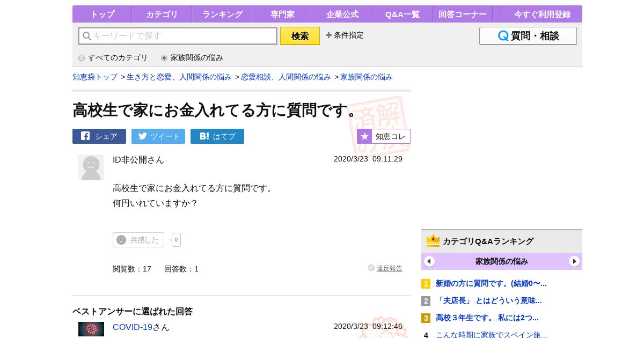The width and height of the screenshot is (644, 338).
Task: Click ベストアンサーに選ばれた回答 heading
Action: tap(133, 311)
